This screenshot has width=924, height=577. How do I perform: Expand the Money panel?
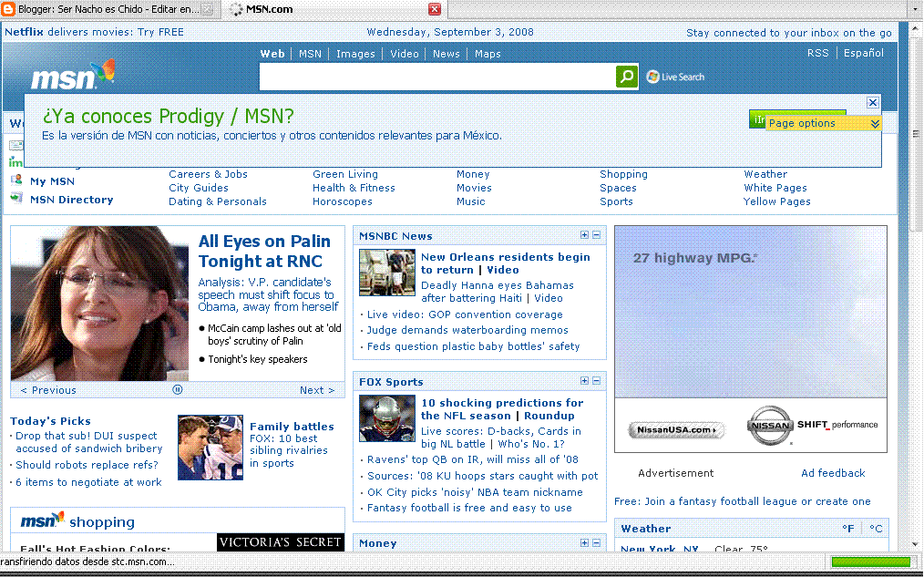(583, 543)
